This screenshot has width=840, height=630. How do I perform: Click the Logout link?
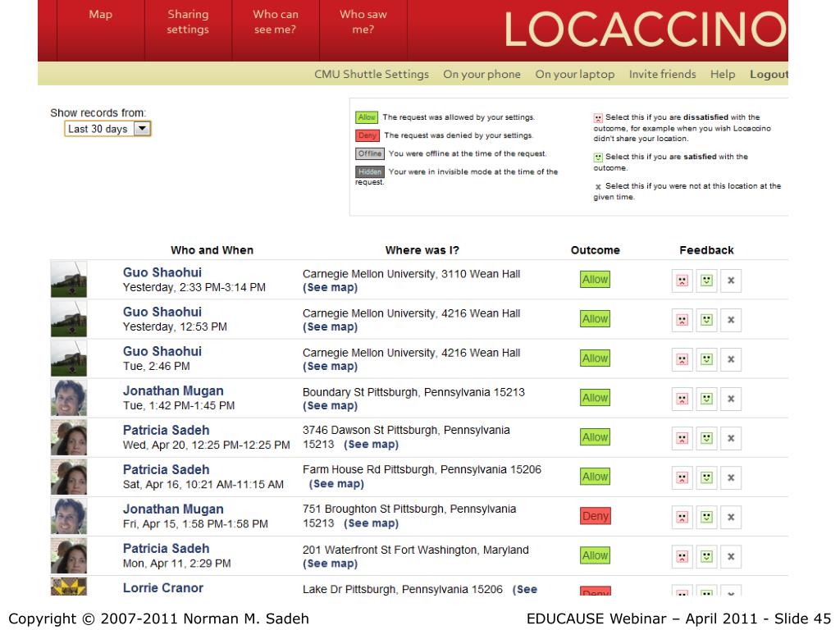coord(769,74)
